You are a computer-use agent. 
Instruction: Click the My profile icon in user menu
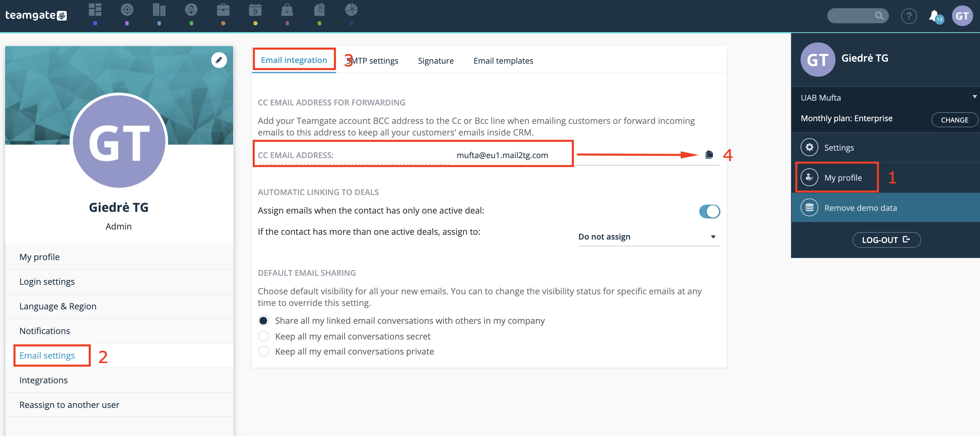tap(809, 178)
